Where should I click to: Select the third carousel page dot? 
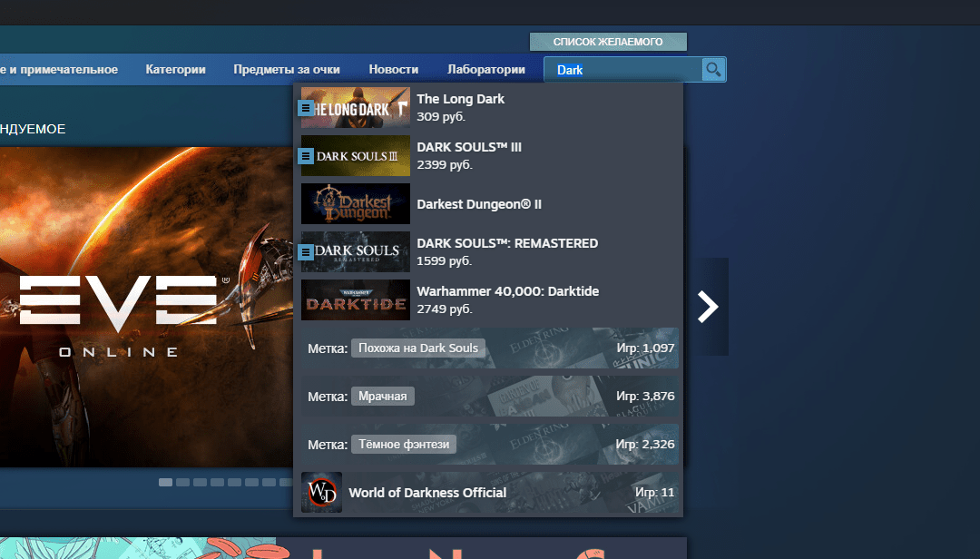[200, 482]
